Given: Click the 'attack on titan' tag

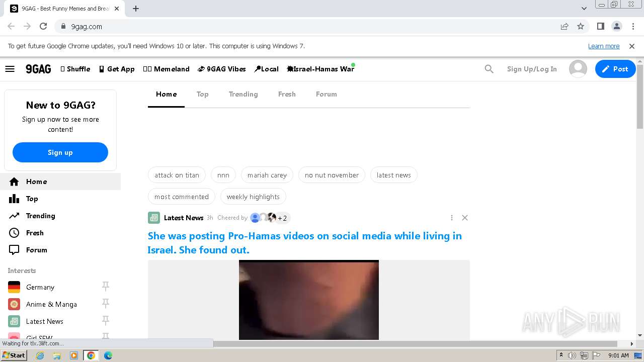Looking at the screenshot, I should [177, 175].
